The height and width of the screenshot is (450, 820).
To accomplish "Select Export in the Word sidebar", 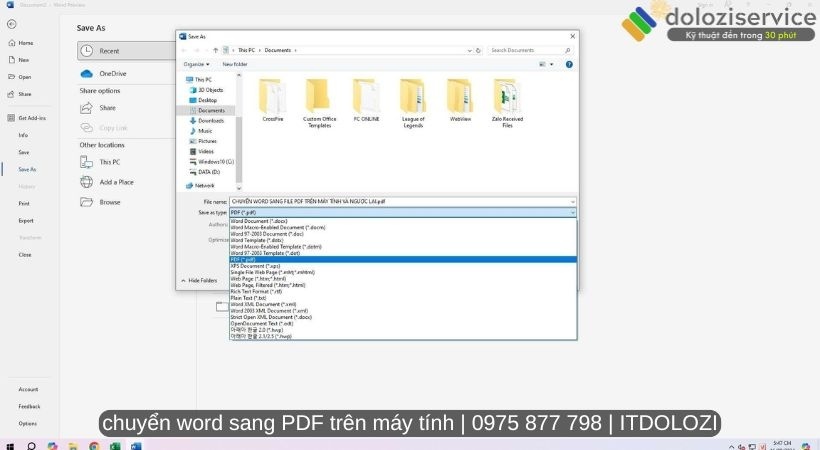I will point(26,221).
